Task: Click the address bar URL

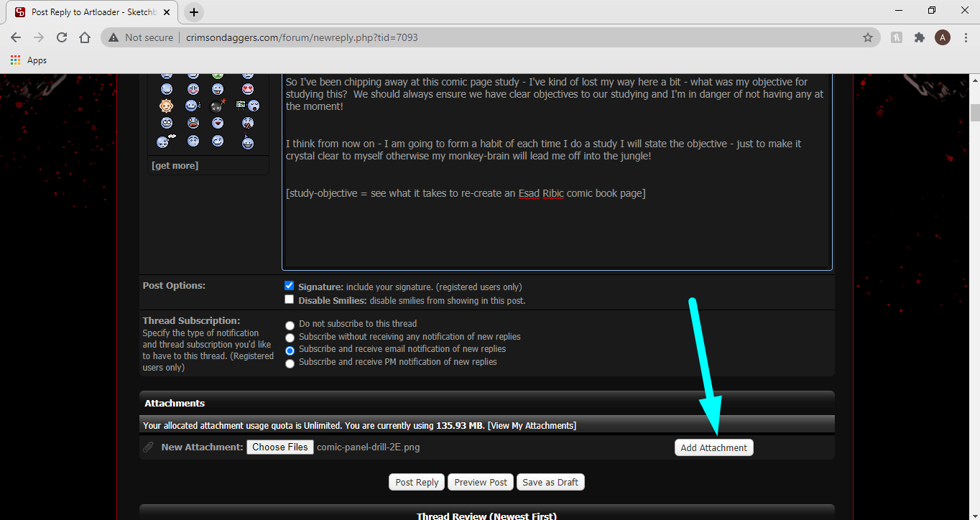Action: (302, 37)
